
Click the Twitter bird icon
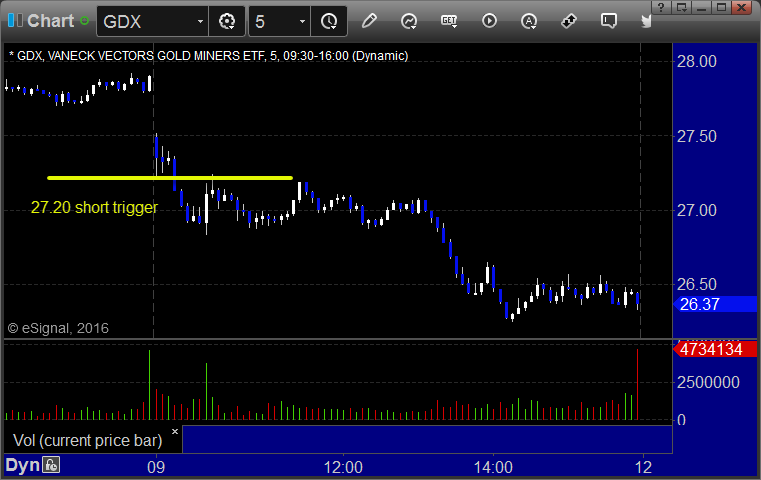coord(646,21)
